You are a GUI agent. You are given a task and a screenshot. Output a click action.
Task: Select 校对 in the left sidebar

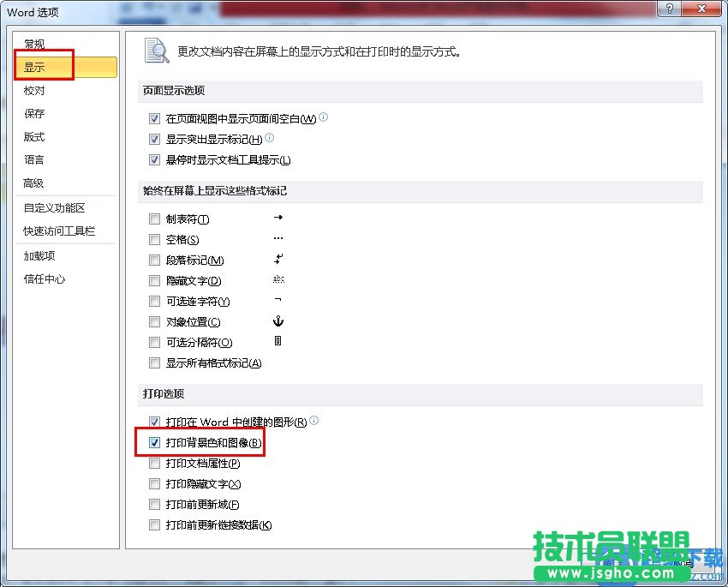pyautogui.click(x=34, y=91)
